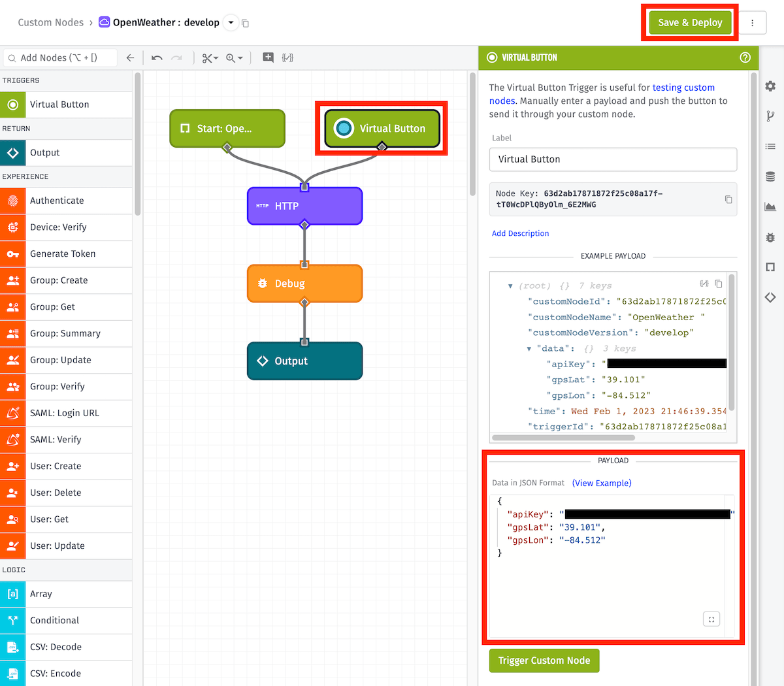Collapse the root node of example payload

coord(510,286)
